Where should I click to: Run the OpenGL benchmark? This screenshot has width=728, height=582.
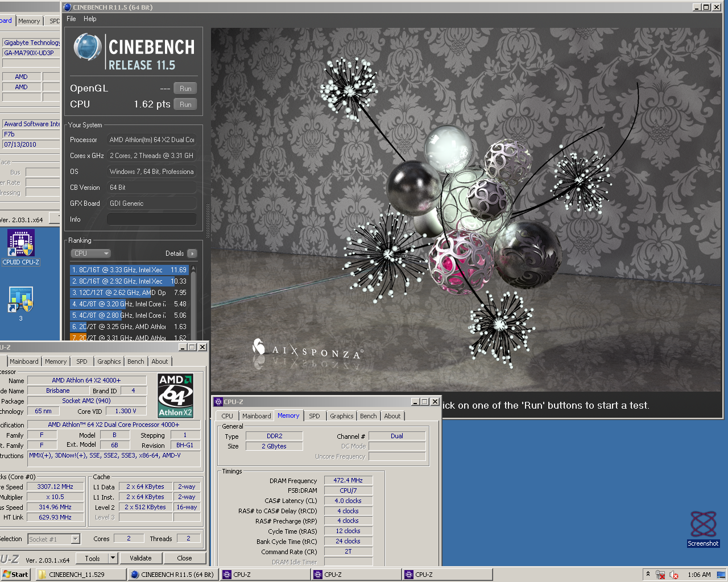(x=185, y=89)
